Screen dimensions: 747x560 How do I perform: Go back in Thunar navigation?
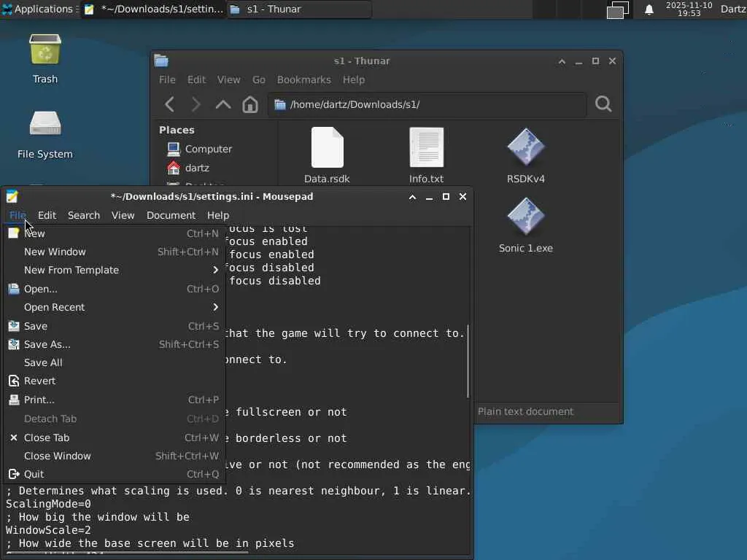[x=169, y=104]
